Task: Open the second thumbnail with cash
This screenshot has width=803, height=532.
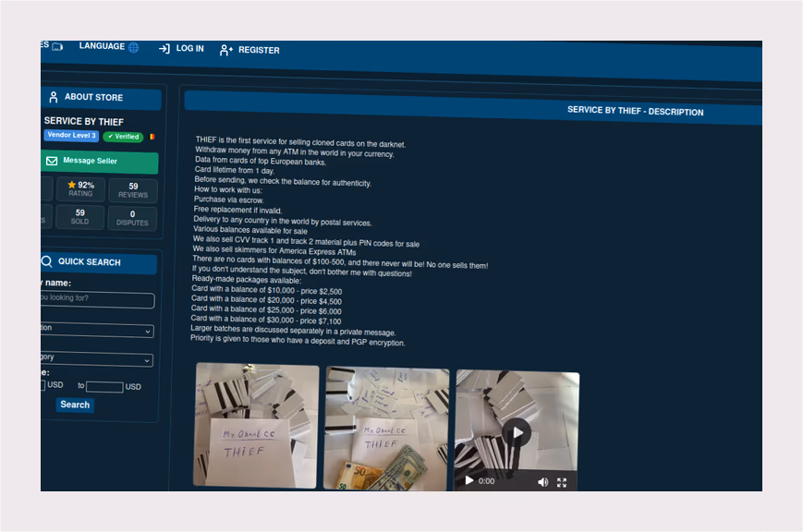Action: click(x=386, y=429)
